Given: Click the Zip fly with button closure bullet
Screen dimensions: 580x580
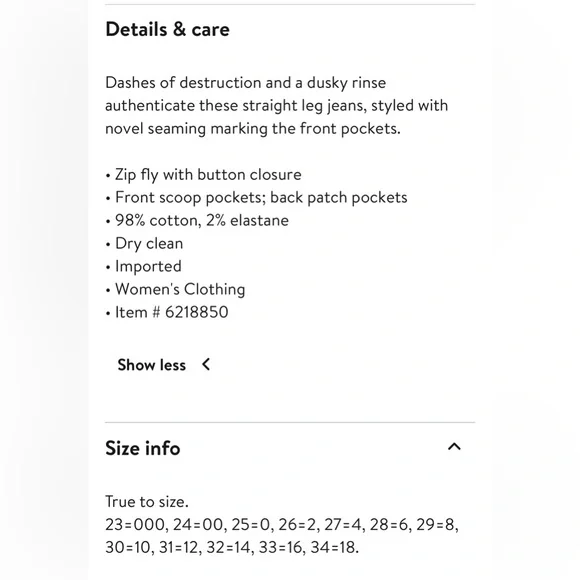Looking at the screenshot, I should 203,175.
